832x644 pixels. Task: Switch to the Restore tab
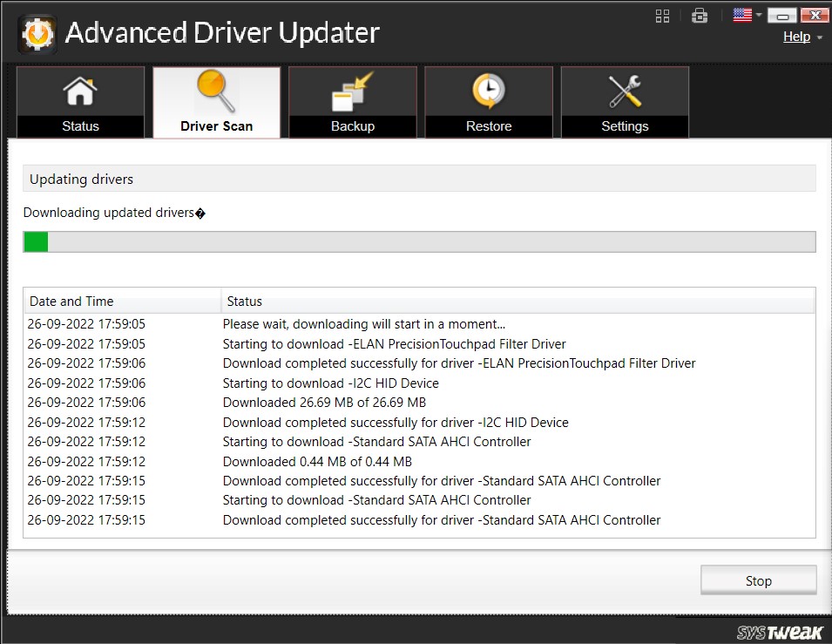coord(488,102)
